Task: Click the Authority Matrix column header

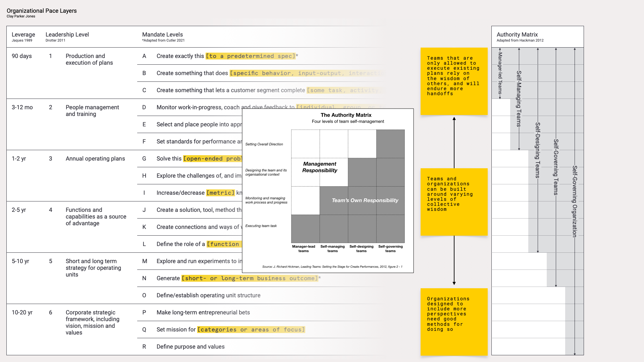Action: [517, 35]
